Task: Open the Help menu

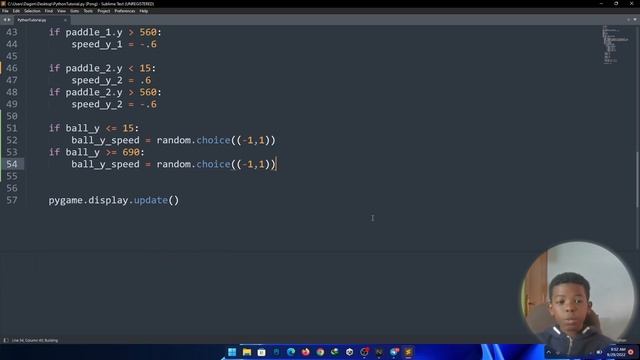Action: 144,11
